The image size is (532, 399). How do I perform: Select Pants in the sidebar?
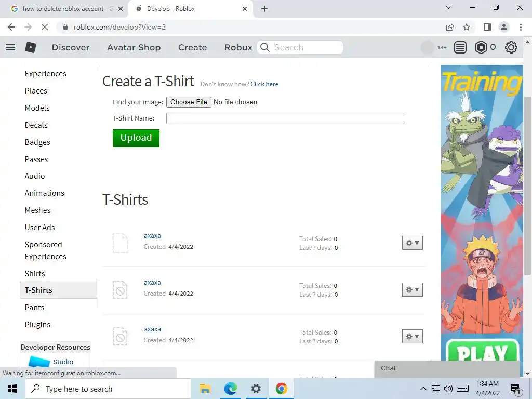point(35,308)
